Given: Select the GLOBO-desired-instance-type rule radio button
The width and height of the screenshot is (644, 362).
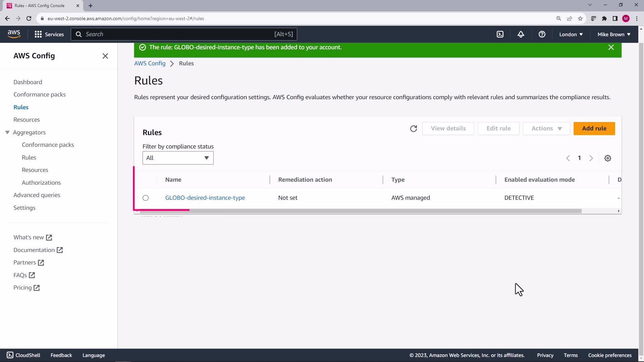Looking at the screenshot, I should (146, 198).
